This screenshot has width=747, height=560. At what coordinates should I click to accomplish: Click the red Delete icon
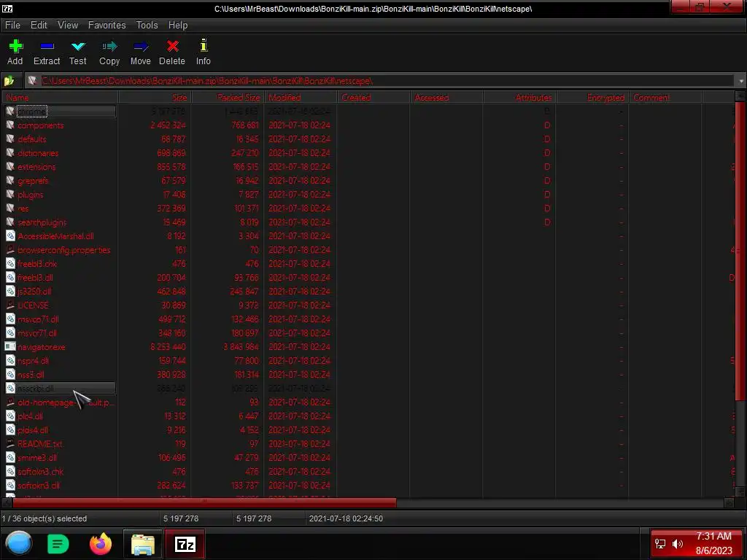click(x=172, y=46)
